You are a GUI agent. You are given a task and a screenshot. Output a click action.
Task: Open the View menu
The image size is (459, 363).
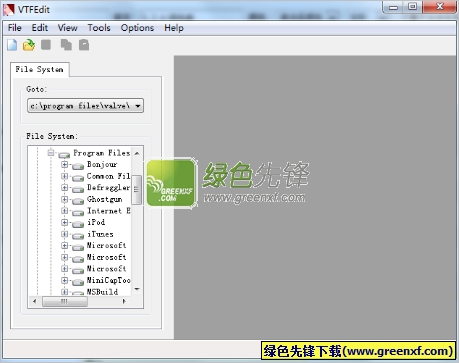[67, 28]
